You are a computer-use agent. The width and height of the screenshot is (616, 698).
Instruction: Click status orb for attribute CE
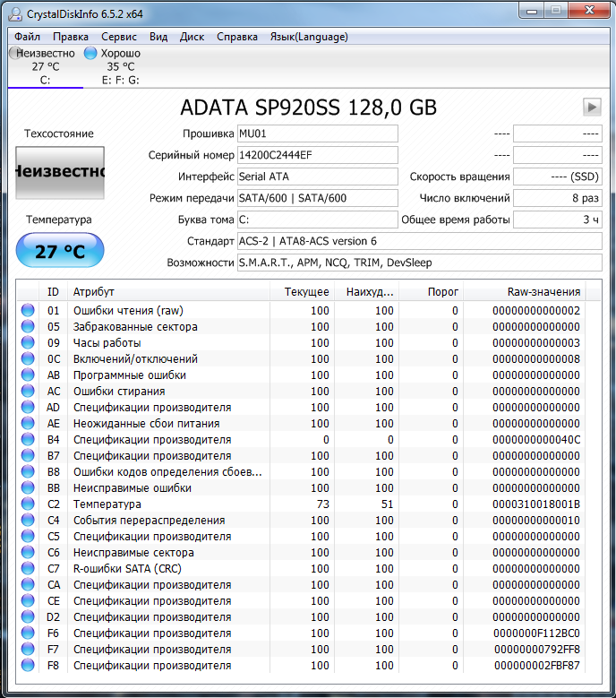[28, 600]
